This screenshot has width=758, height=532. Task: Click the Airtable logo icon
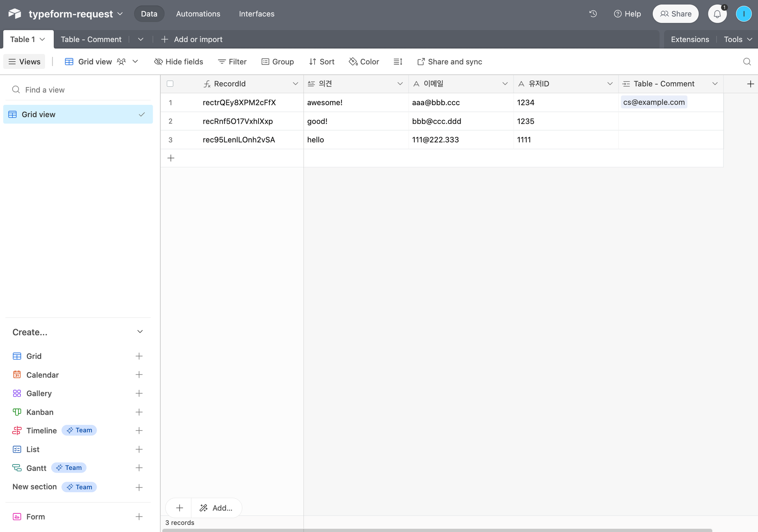point(15,14)
